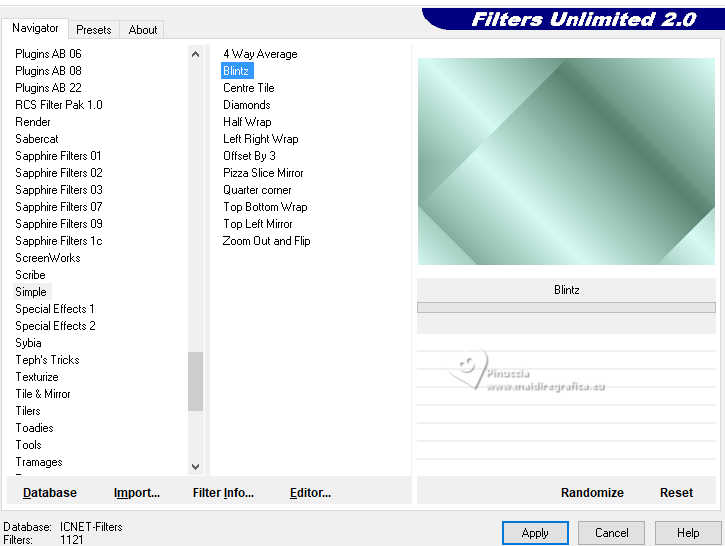
Task: Open Sapphire Filters 01 category
Action: click(58, 156)
